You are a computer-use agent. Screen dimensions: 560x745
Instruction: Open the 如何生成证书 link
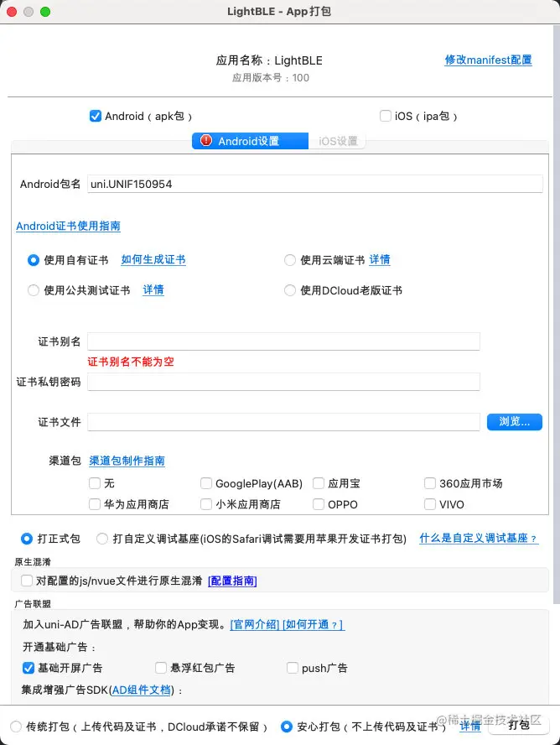pyautogui.click(x=153, y=259)
